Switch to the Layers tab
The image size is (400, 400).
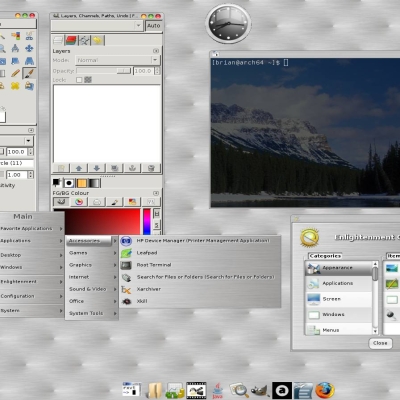click(x=58, y=40)
